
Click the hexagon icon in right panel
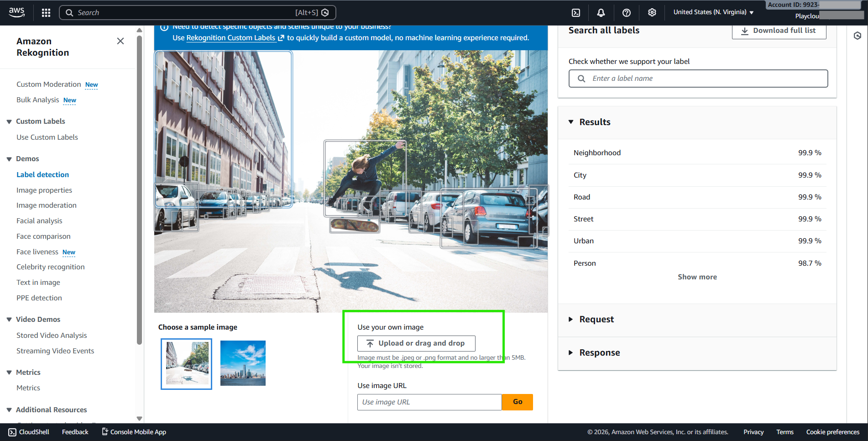(858, 36)
